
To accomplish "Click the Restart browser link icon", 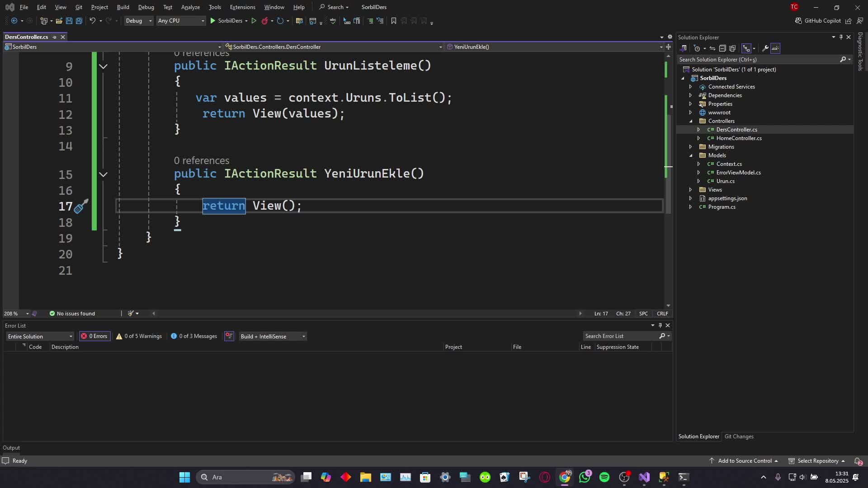I will pyautogui.click(x=280, y=21).
